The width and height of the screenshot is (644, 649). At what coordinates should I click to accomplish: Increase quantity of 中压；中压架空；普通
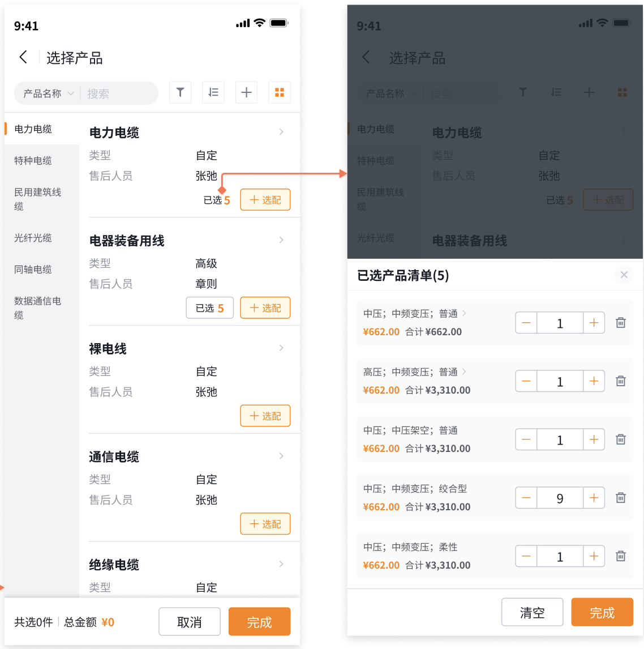pyautogui.click(x=594, y=439)
